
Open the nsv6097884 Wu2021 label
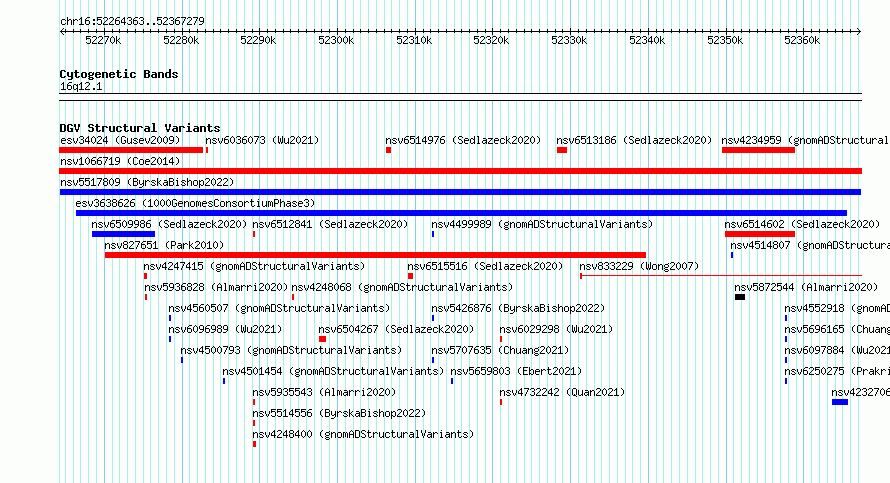837,350
